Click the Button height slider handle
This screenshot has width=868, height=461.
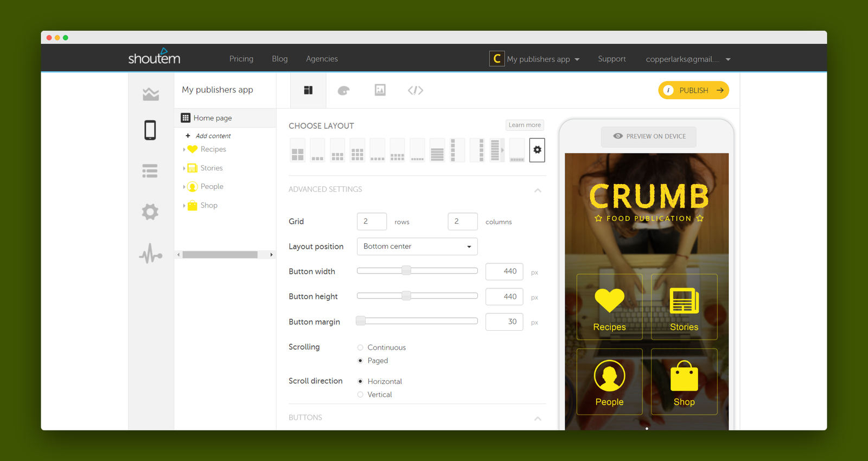406,295
